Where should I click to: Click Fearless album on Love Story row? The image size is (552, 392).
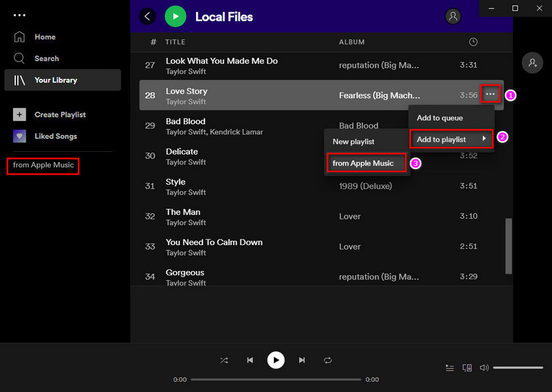(x=379, y=95)
